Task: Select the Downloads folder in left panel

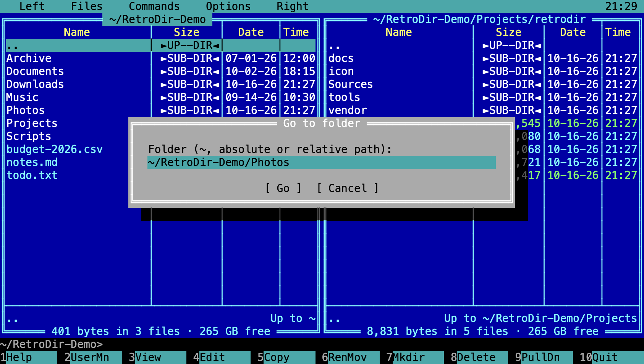Action: point(161,84)
